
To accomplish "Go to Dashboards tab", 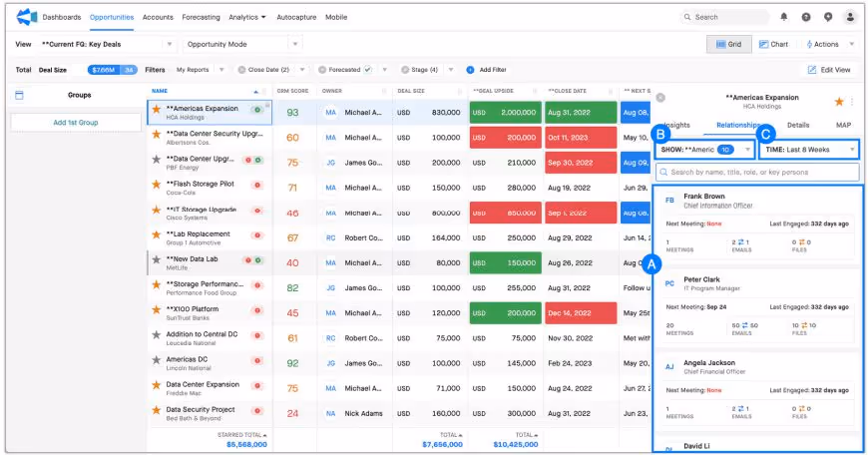I will point(62,17).
